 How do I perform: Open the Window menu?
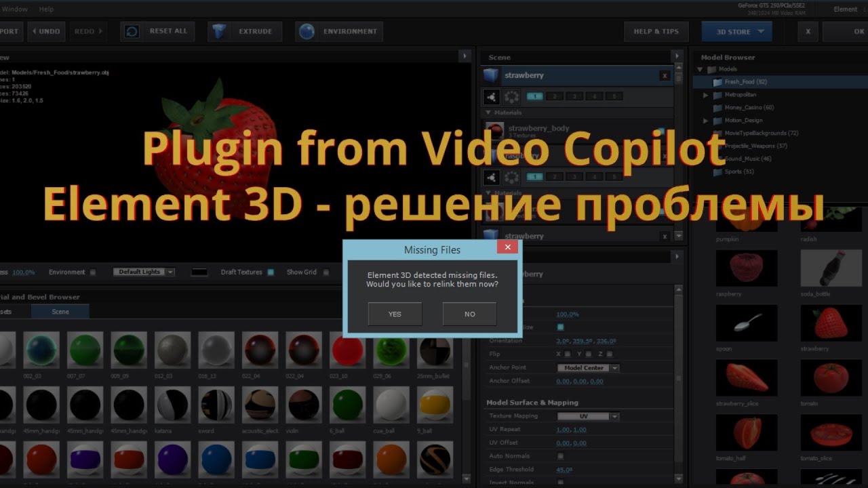[14, 9]
